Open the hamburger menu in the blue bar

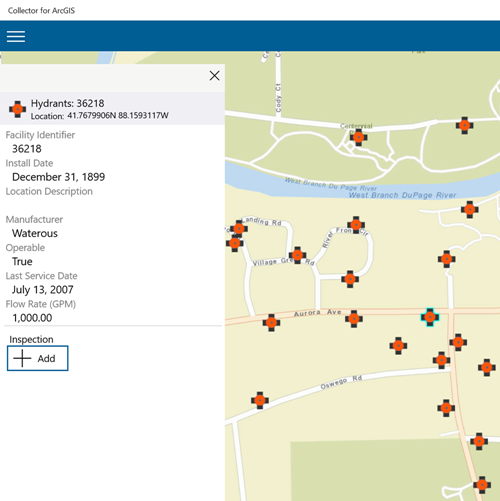pyautogui.click(x=16, y=36)
